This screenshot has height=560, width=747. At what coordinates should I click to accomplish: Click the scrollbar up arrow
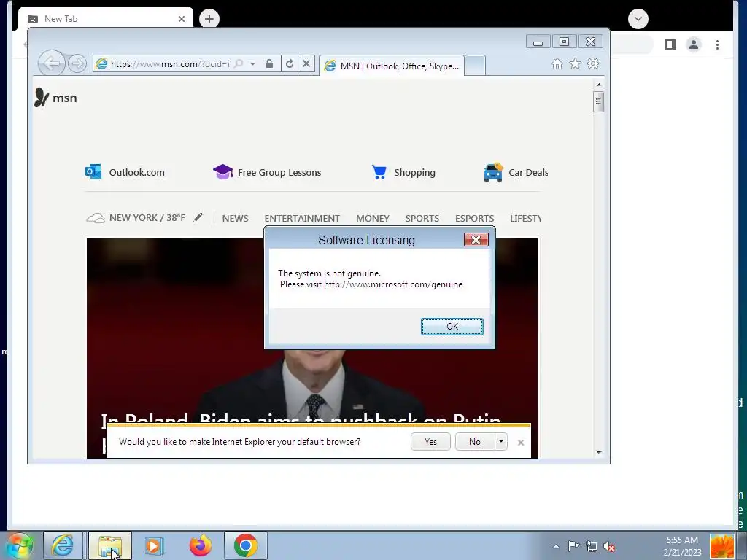point(599,85)
